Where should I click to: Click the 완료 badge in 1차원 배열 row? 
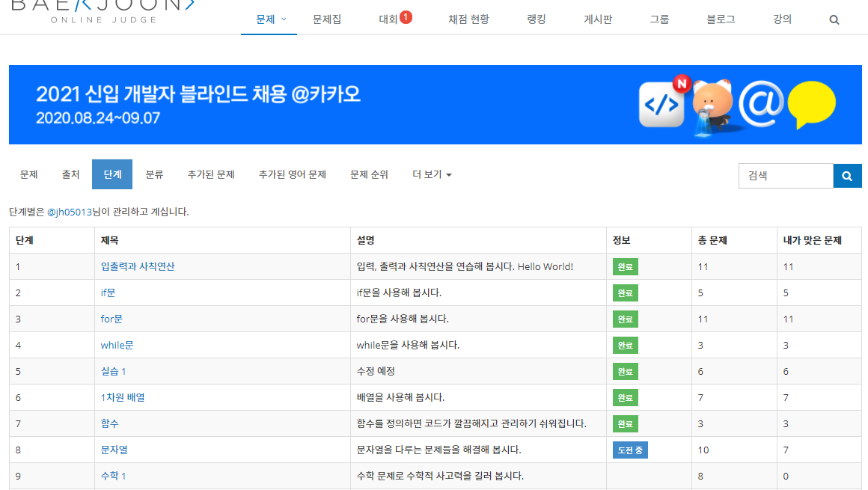click(x=625, y=397)
